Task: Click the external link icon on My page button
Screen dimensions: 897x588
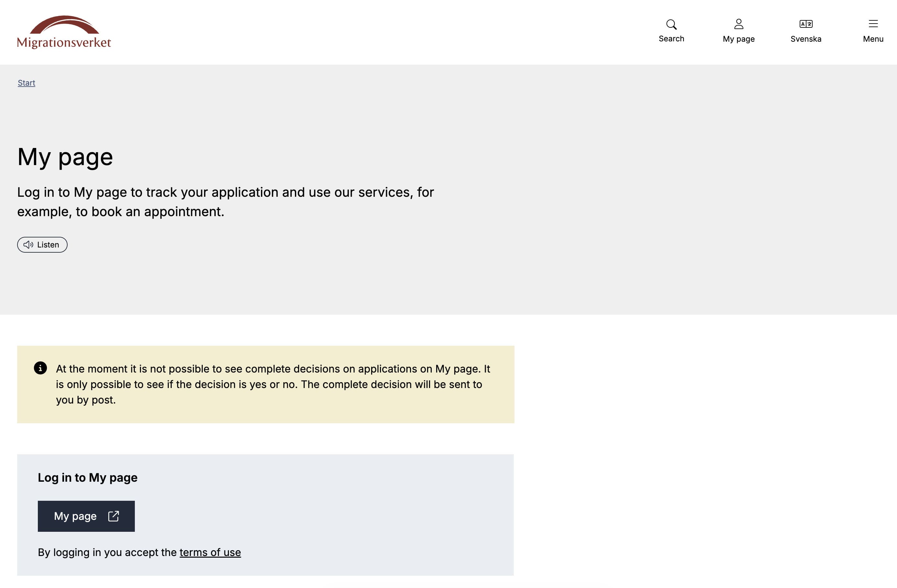Action: click(x=113, y=516)
